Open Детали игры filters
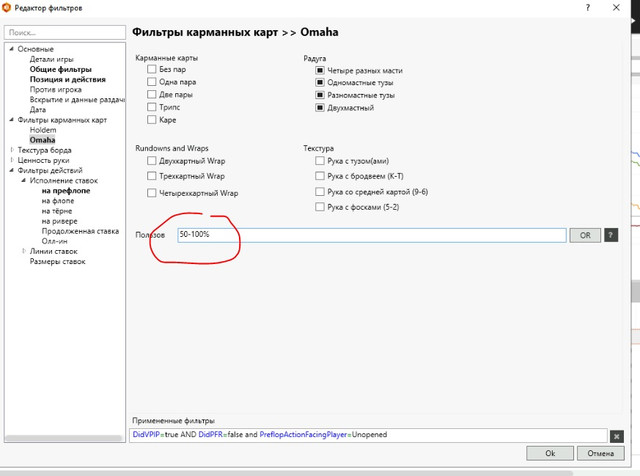Viewport: 640px width, 476px height. click(x=51, y=59)
